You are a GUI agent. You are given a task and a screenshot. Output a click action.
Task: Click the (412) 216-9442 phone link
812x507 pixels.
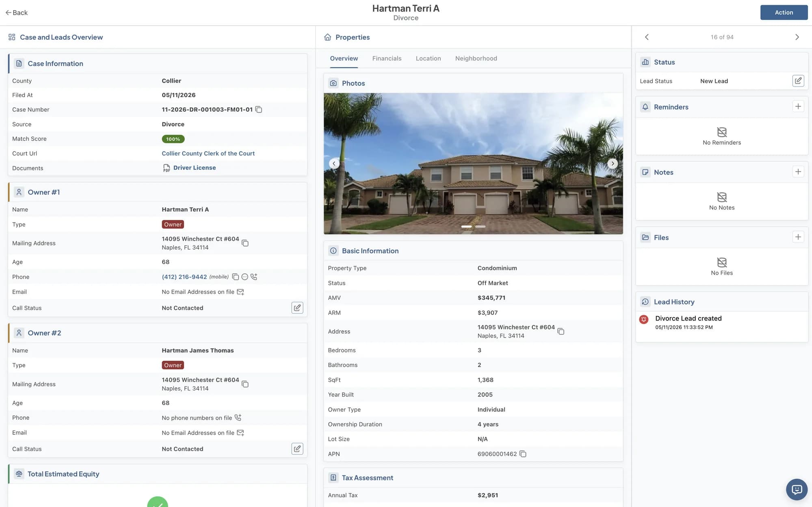pos(184,277)
